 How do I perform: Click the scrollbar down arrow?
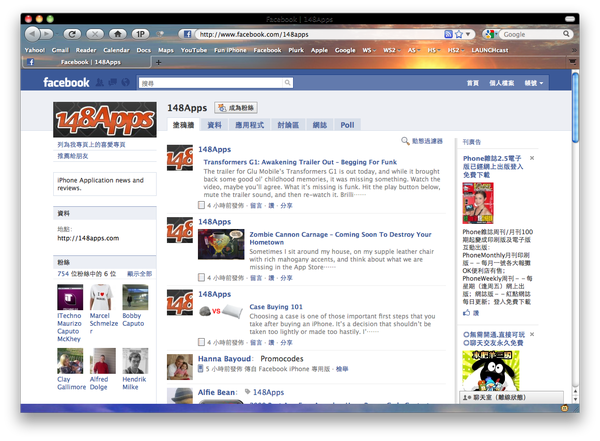click(575, 400)
